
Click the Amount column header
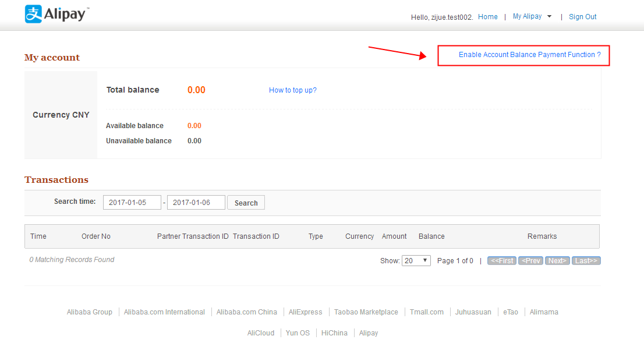394,236
